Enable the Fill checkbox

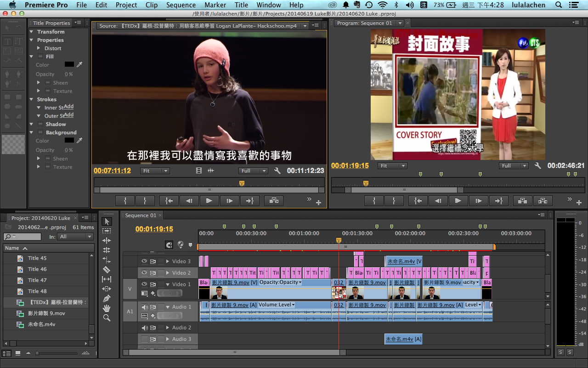(x=40, y=57)
